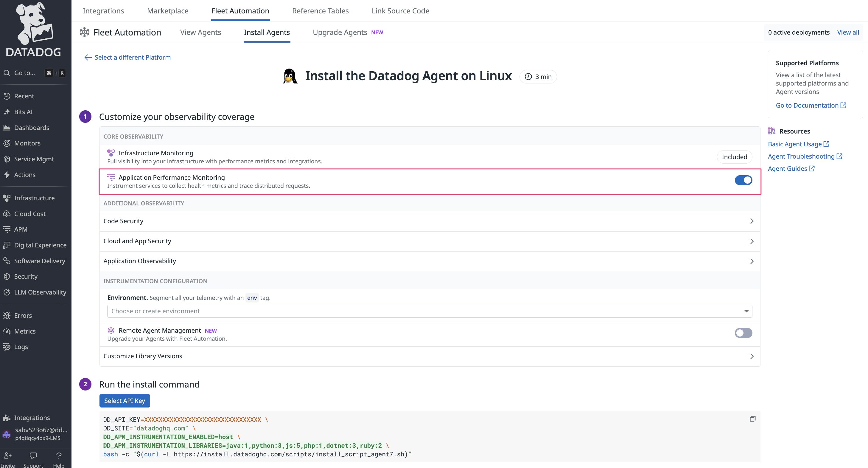Click Choose or create environment field

430,311
